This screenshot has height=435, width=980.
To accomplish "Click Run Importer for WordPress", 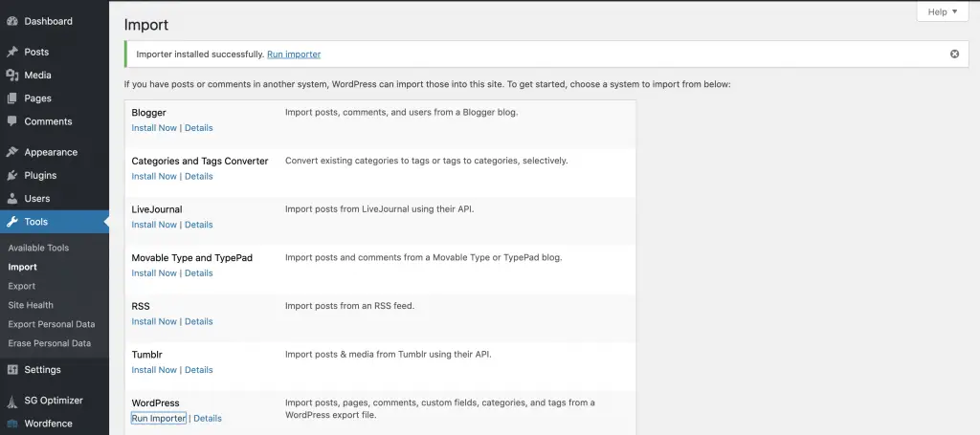I will [x=159, y=419].
